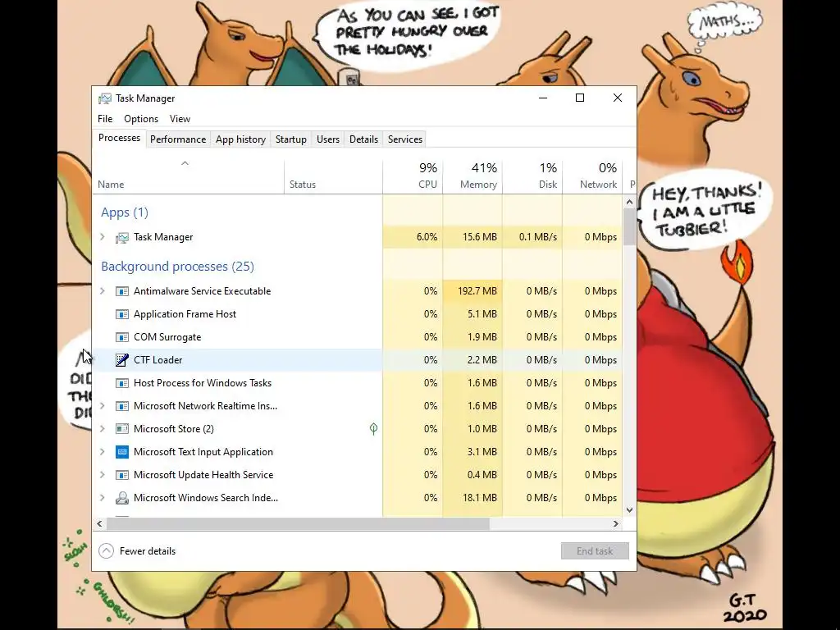Click the Application Frame Host icon

(122, 314)
